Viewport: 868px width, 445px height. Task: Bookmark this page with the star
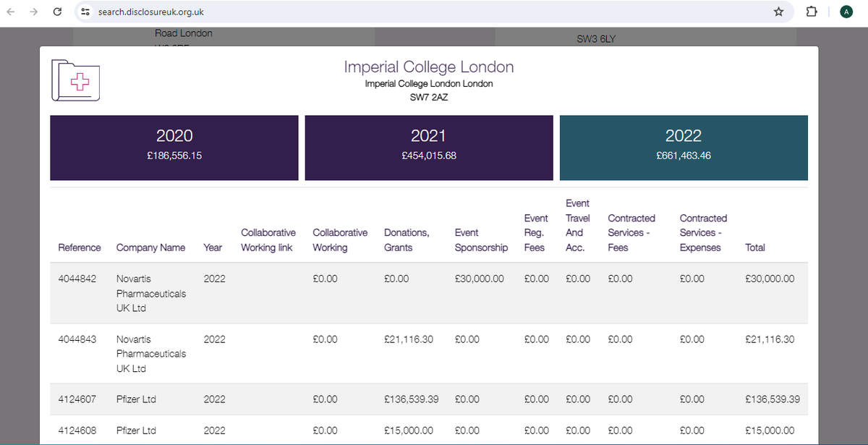pyautogui.click(x=778, y=12)
